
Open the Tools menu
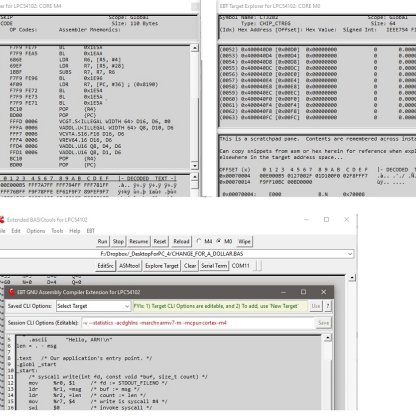point(57,231)
